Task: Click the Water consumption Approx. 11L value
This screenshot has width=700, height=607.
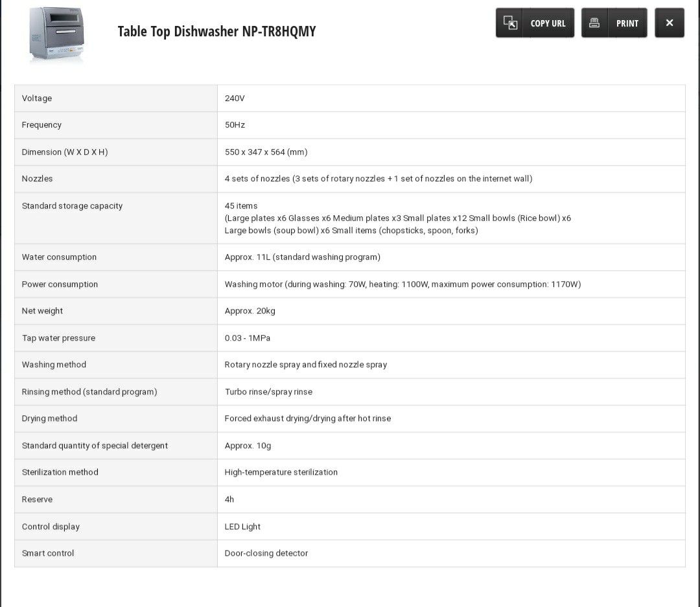Action: (x=302, y=257)
